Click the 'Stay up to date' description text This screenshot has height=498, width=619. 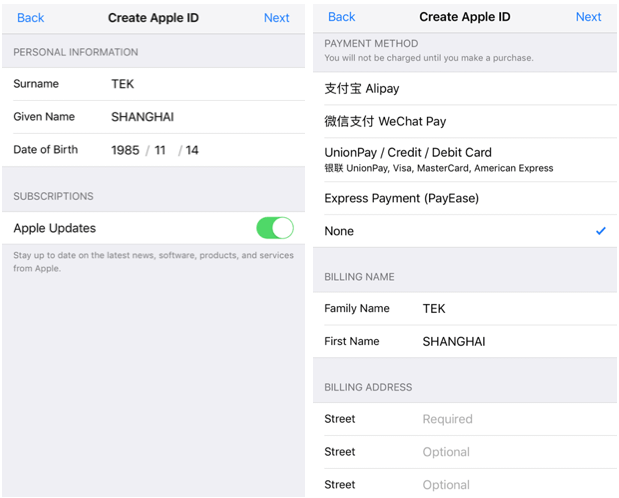click(153, 261)
